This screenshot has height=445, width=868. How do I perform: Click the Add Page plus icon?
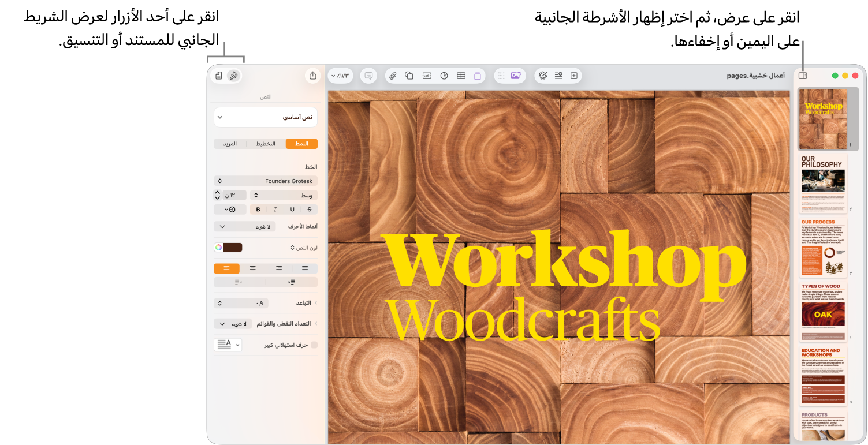[573, 76]
